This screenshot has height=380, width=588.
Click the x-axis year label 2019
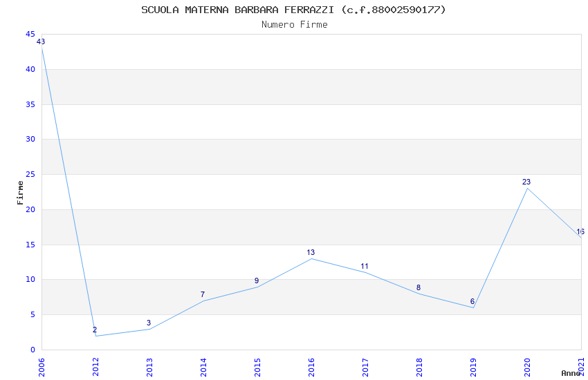click(474, 367)
